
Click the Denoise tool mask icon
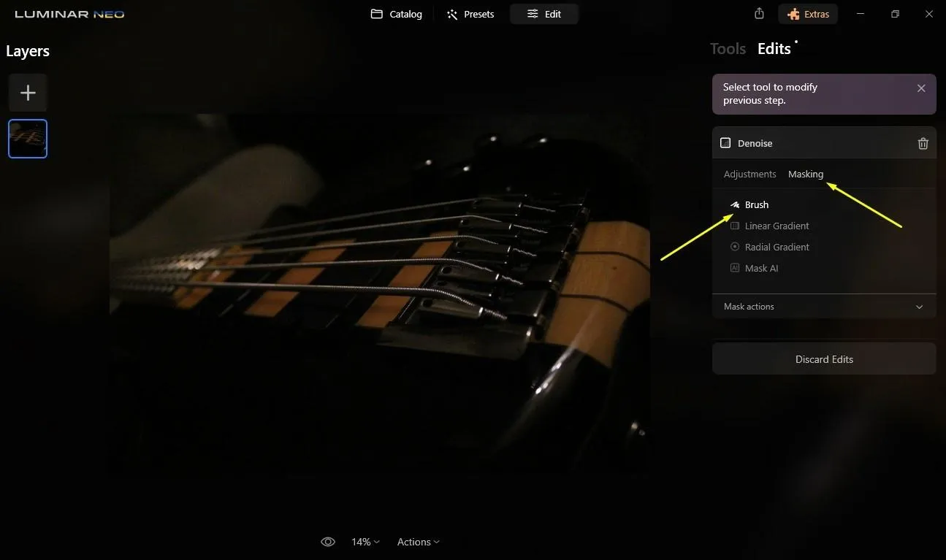tap(725, 144)
